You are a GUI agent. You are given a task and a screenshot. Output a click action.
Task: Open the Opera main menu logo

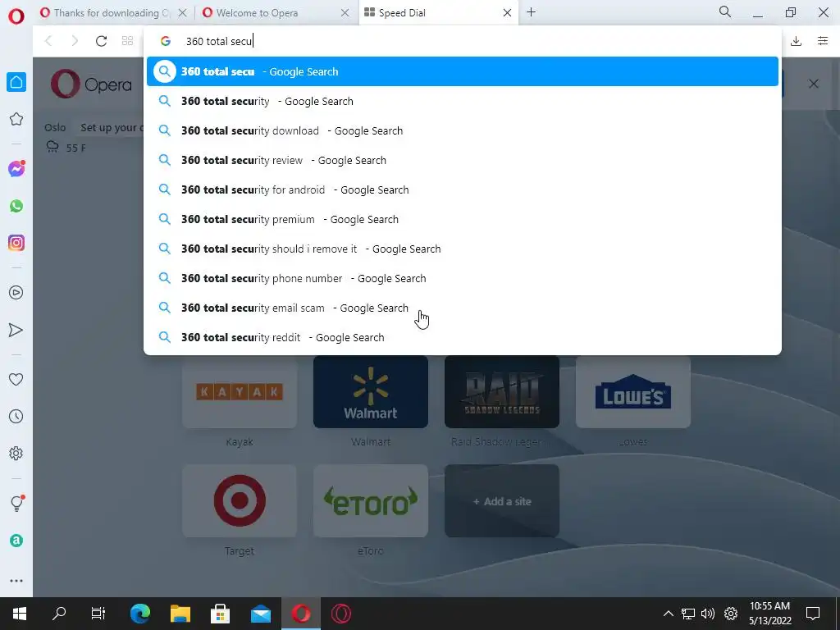coord(16,16)
